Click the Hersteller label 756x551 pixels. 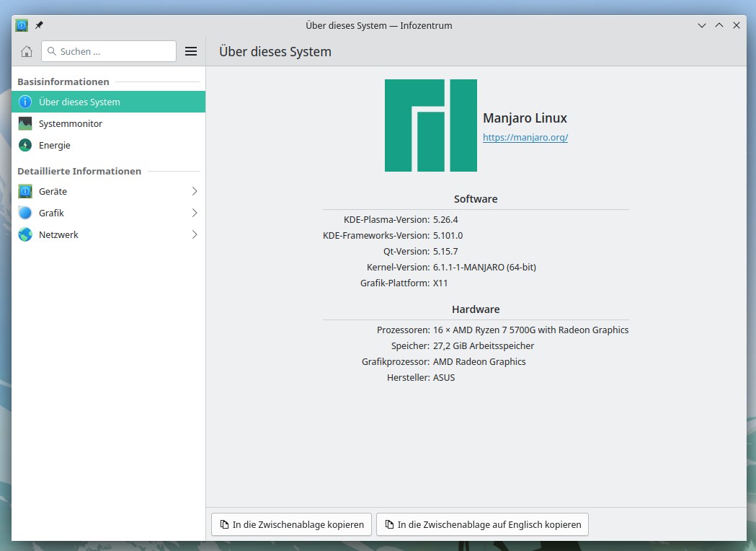click(x=409, y=378)
